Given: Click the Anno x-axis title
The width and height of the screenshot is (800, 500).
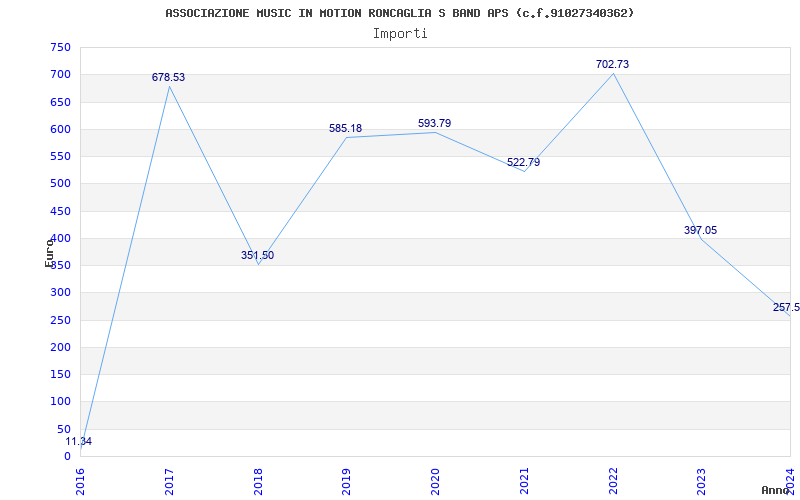Looking at the screenshot, I should click(774, 490).
